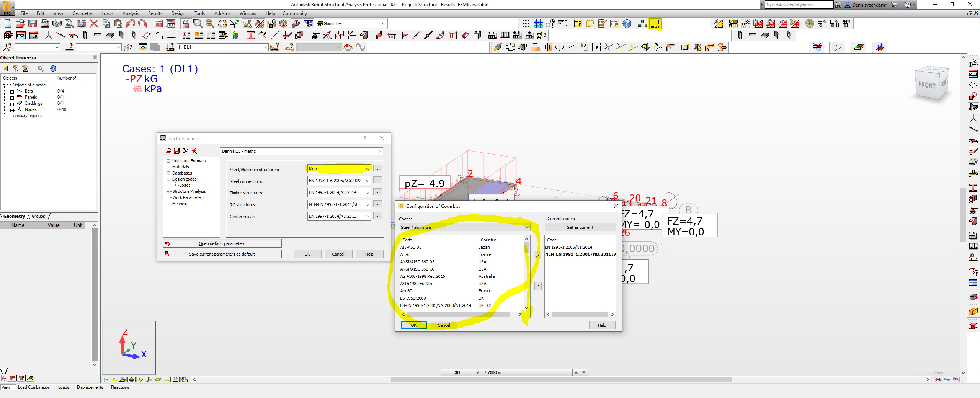Click the Open project folder icon
Image resolution: width=980 pixels, height=398 pixels.
(20, 24)
